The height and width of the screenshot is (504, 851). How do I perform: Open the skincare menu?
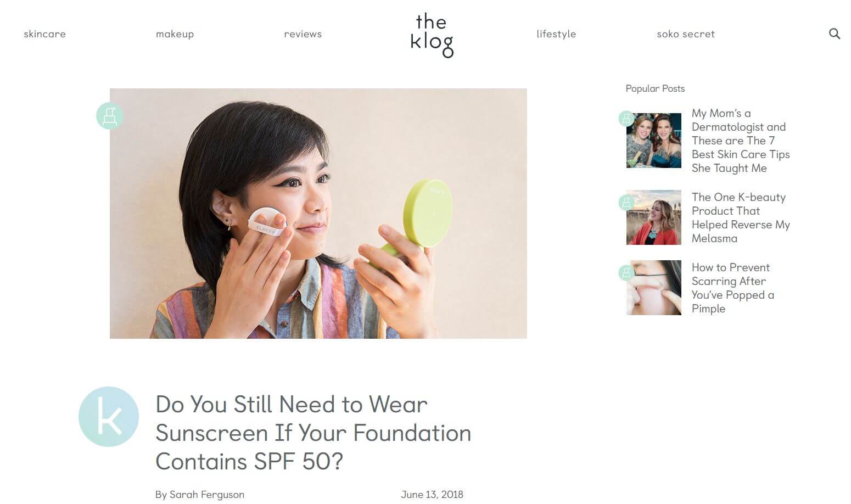(44, 34)
